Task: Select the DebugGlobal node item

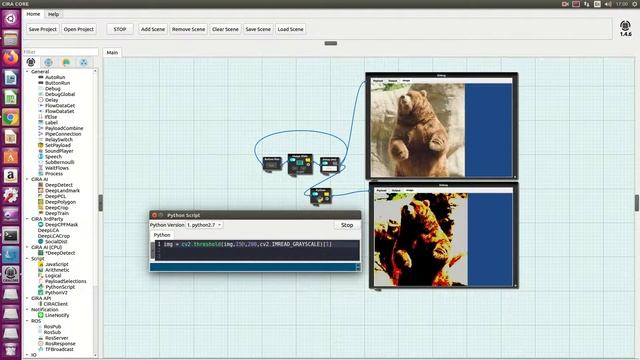Action: point(56,94)
